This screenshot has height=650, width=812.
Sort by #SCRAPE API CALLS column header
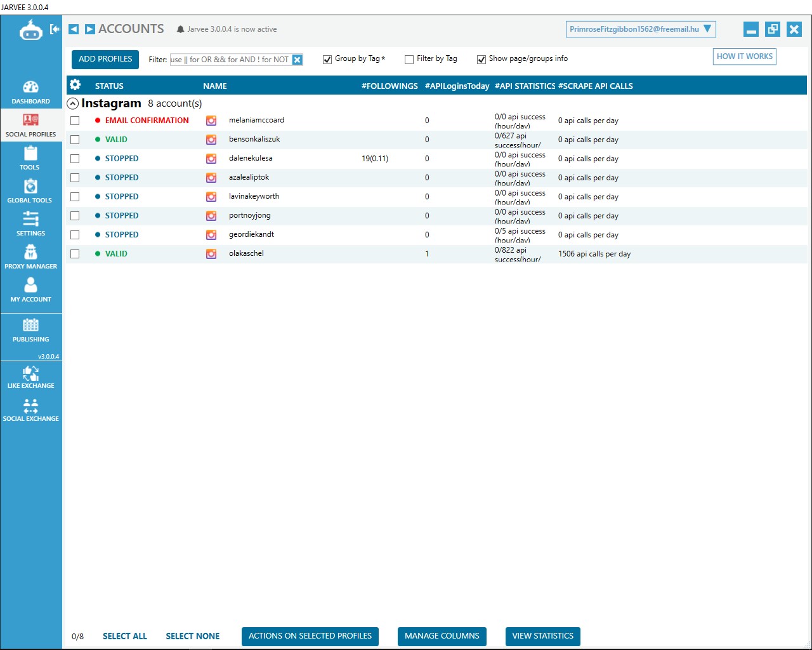click(596, 86)
